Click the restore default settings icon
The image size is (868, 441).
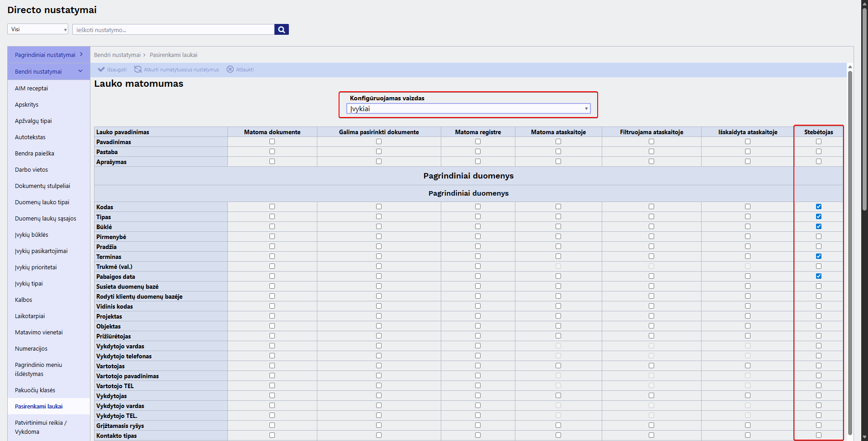click(138, 70)
